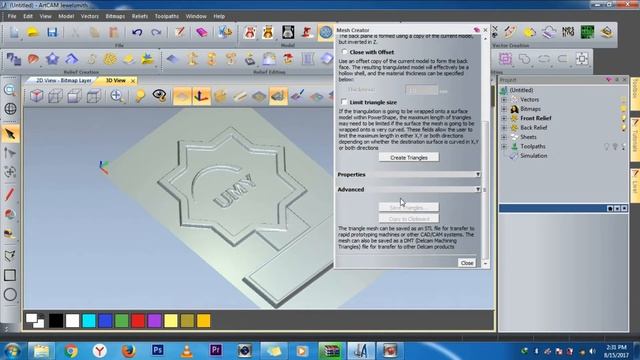Click the Save floppy disk icon
Screen dimensions: 640x360
52,32
